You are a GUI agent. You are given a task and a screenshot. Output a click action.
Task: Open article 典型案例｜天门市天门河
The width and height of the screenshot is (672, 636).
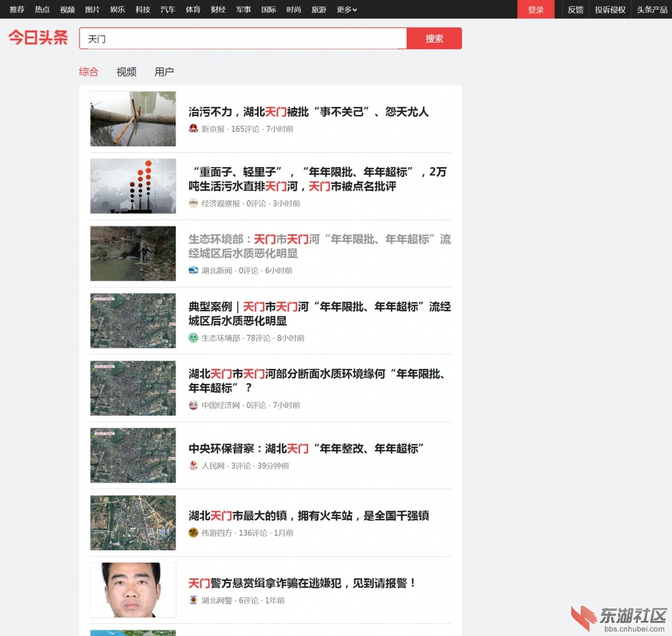pos(320,313)
